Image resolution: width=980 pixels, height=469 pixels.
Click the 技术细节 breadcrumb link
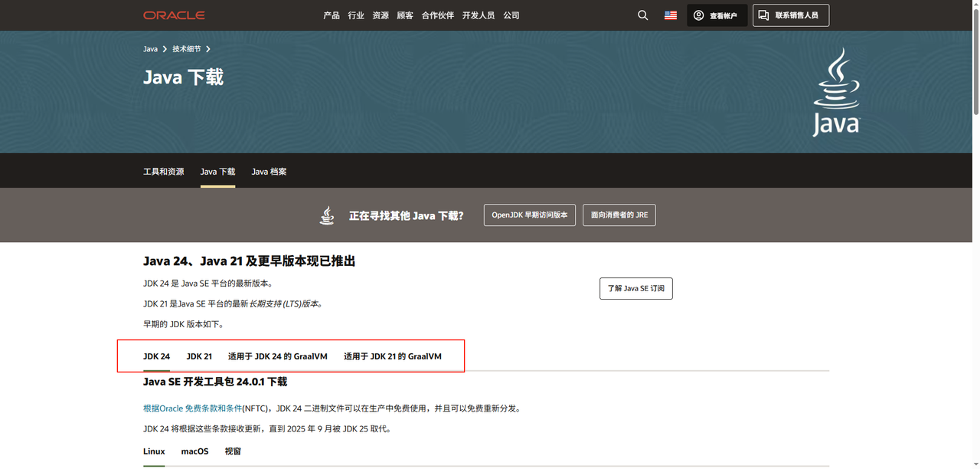(187, 49)
